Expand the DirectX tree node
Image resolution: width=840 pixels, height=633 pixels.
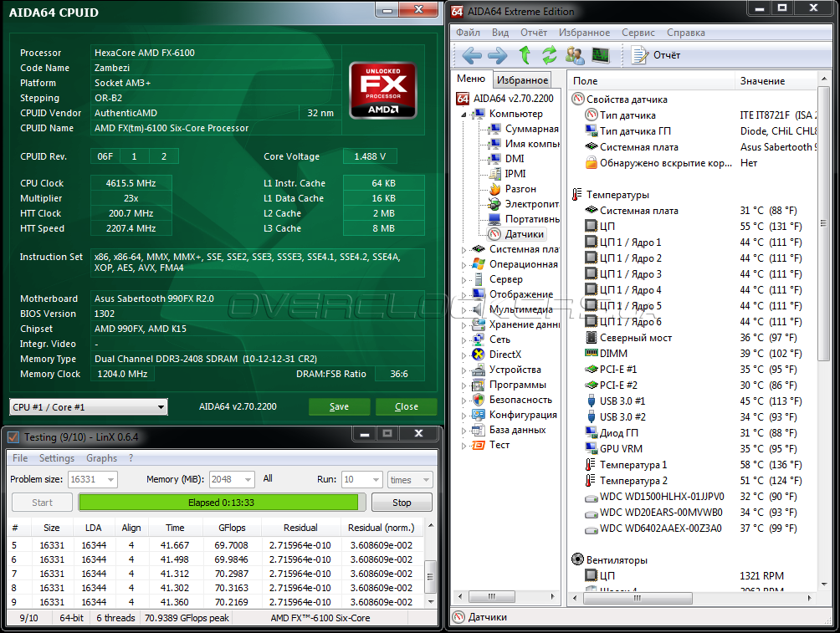click(464, 355)
